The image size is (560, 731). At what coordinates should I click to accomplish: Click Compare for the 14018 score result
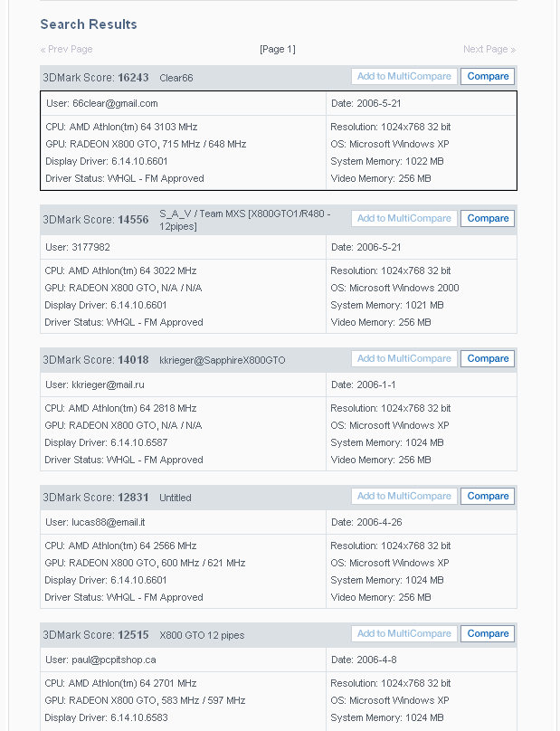488,359
